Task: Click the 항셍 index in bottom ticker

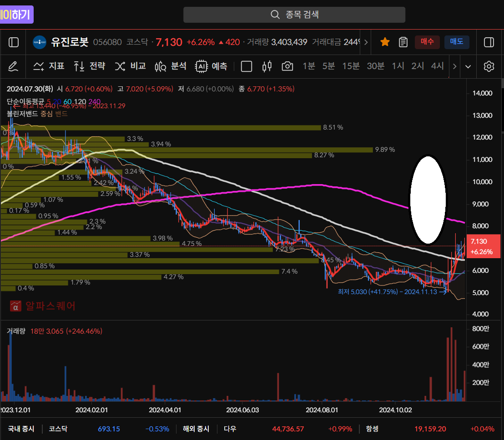Action: tap(372, 429)
